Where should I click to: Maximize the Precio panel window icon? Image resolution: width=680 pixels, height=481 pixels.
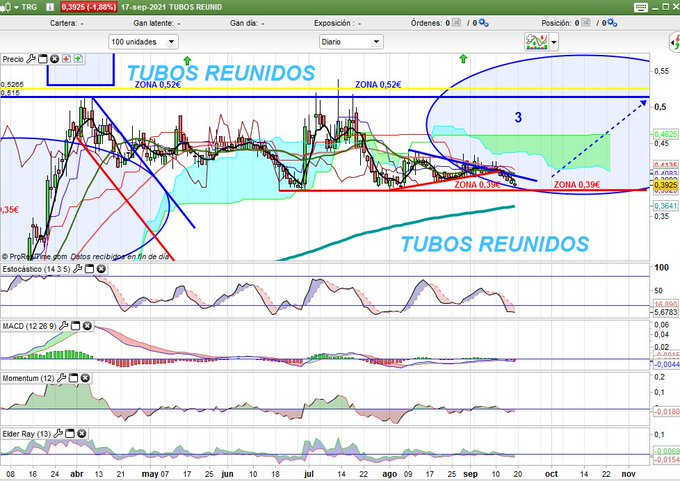point(42,59)
